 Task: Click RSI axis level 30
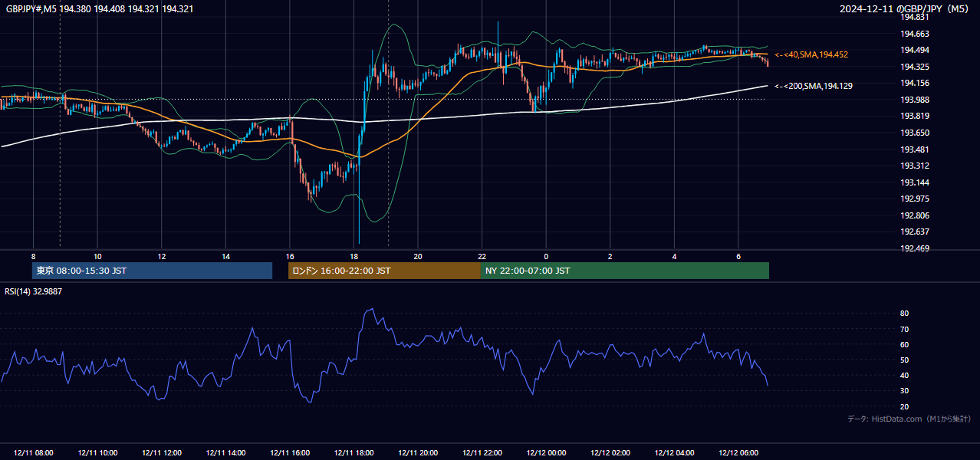[x=904, y=391]
